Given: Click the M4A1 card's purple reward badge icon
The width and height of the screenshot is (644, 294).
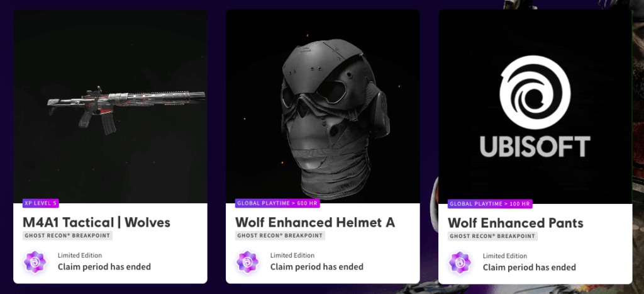Looking at the screenshot, I should [35, 262].
